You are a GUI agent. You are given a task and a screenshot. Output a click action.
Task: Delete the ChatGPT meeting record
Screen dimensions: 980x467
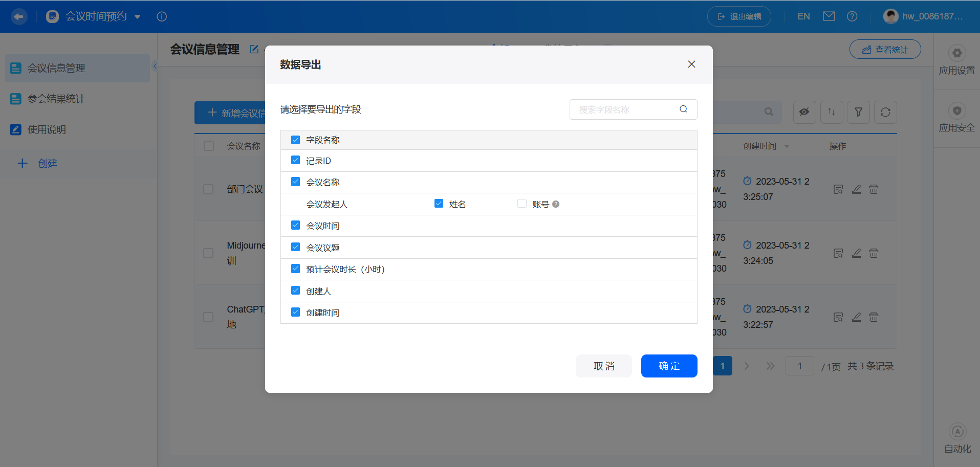(873, 317)
